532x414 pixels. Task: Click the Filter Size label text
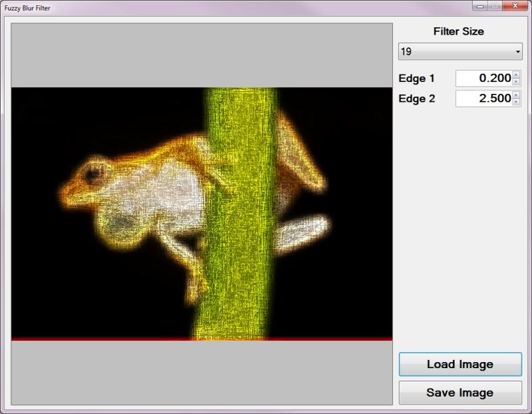[458, 31]
